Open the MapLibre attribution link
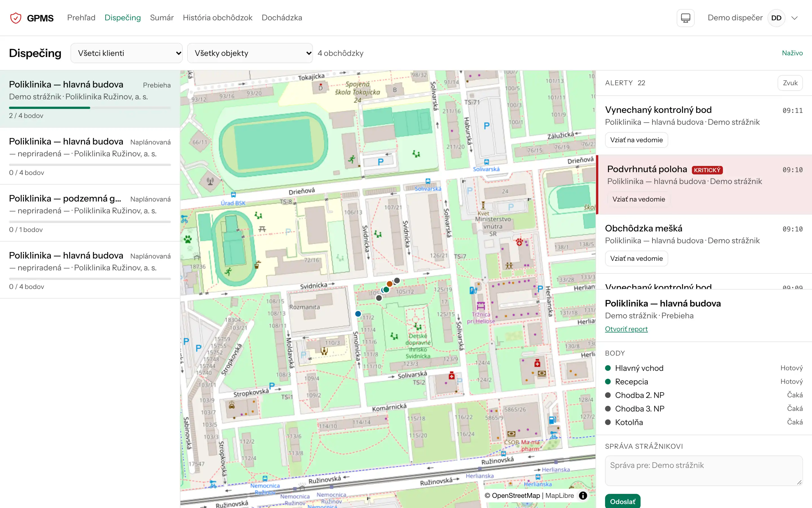Screen dimensions: 812x508 (x=560, y=495)
